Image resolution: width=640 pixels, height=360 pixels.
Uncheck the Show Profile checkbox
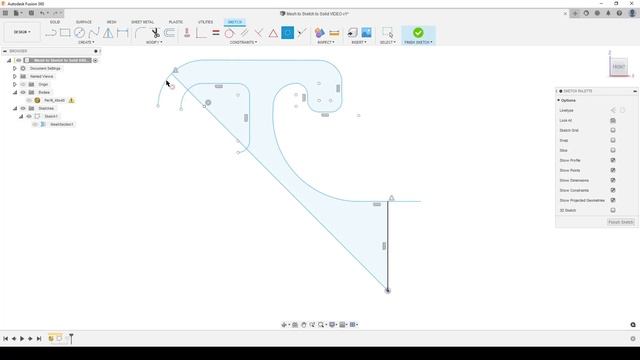pyautogui.click(x=613, y=160)
